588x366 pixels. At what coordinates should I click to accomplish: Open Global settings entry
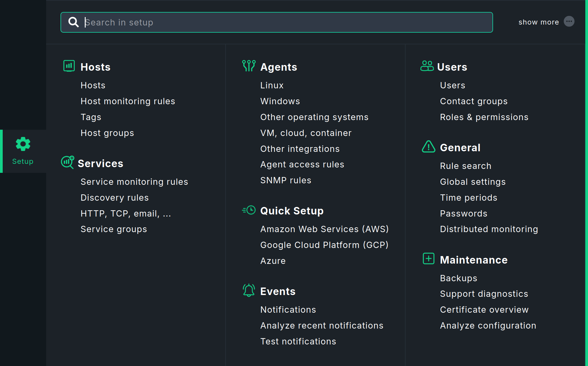point(473,182)
